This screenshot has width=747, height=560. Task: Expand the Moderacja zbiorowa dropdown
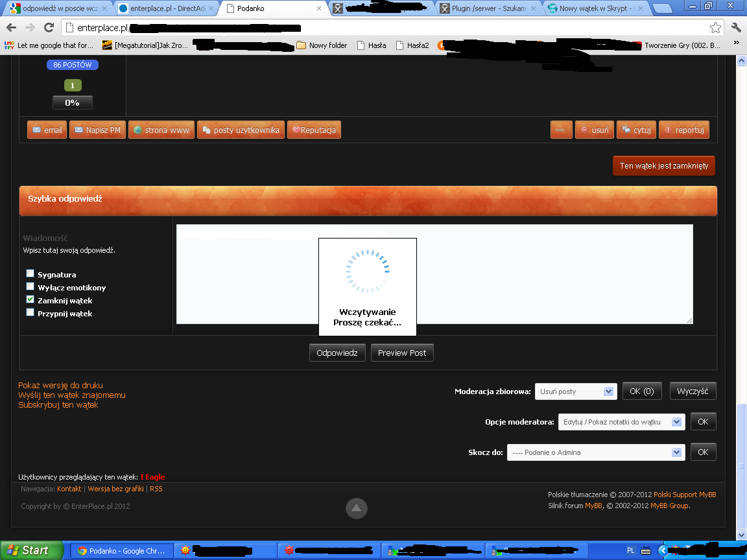click(x=576, y=391)
